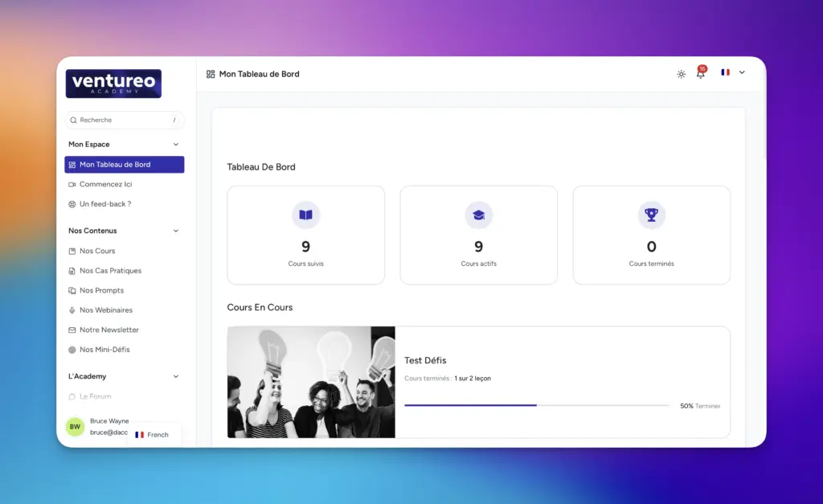Click the Recherche search field
Image resolution: width=823 pixels, height=504 pixels.
[125, 120]
